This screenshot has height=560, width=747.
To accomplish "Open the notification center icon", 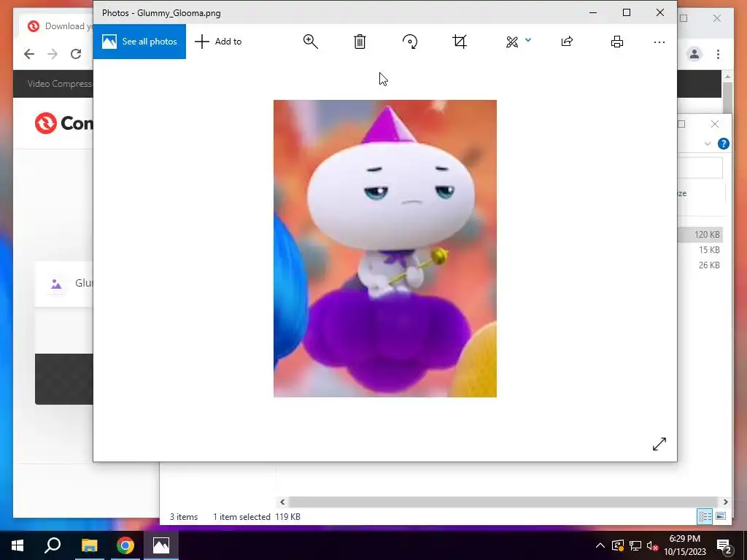I will pos(724,545).
